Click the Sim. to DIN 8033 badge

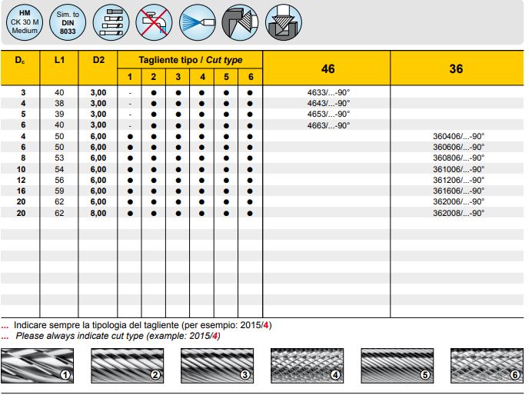tap(68, 24)
